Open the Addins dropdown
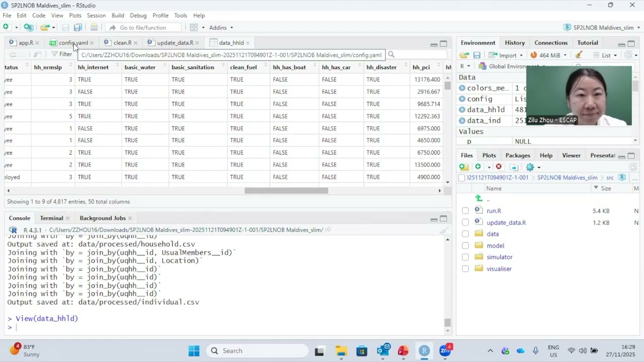The height and width of the screenshot is (362, 644). click(x=221, y=27)
